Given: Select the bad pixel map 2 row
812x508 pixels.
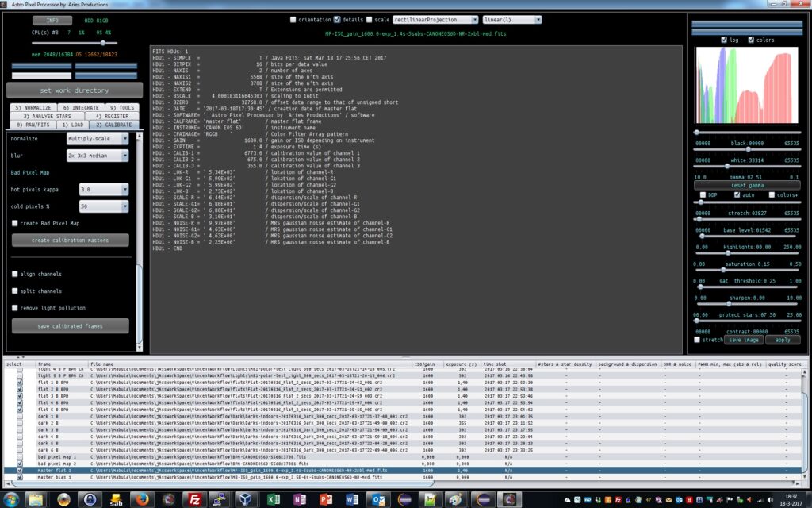Looking at the screenshot, I should coord(403,464).
